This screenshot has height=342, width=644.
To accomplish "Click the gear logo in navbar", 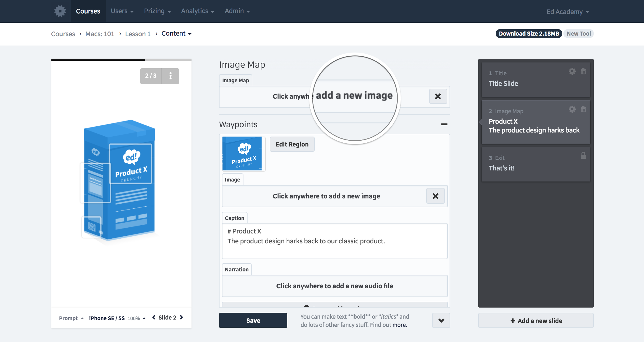I will (60, 11).
